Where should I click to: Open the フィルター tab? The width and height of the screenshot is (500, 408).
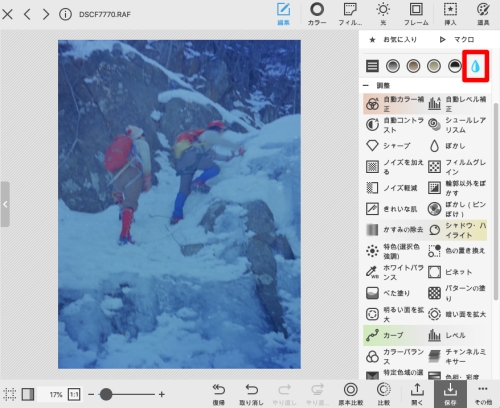click(x=350, y=14)
